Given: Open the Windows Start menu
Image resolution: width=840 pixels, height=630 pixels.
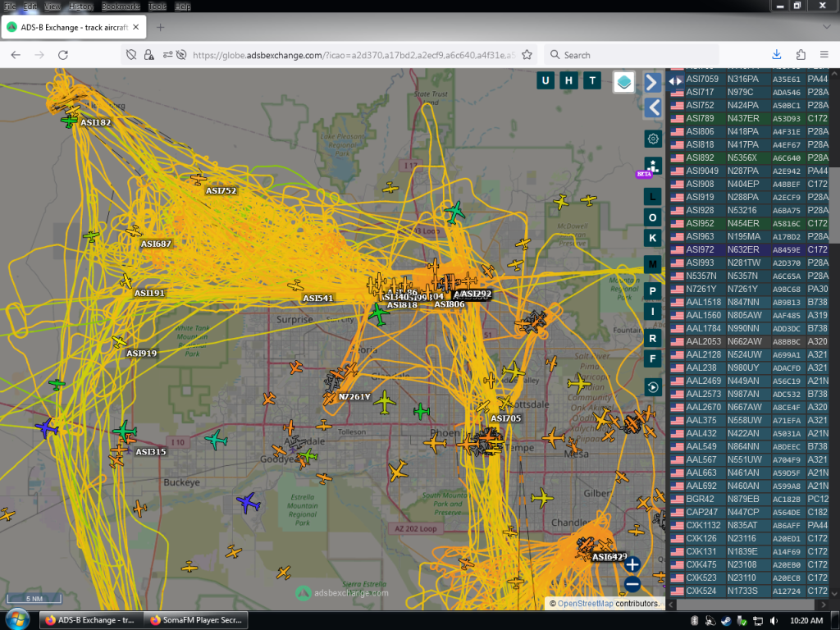Looking at the screenshot, I should [x=17, y=620].
